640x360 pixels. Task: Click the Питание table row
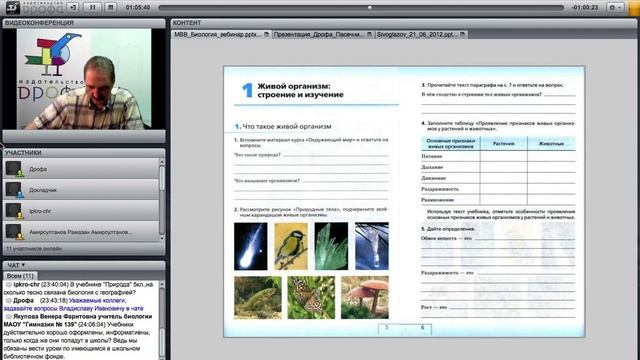498,156
